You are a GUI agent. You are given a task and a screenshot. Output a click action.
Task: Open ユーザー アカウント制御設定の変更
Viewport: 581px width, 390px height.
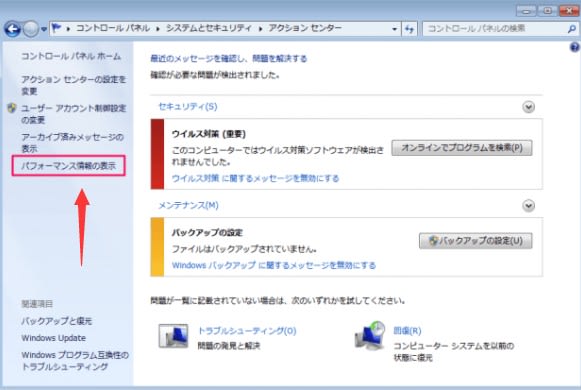coord(73,114)
